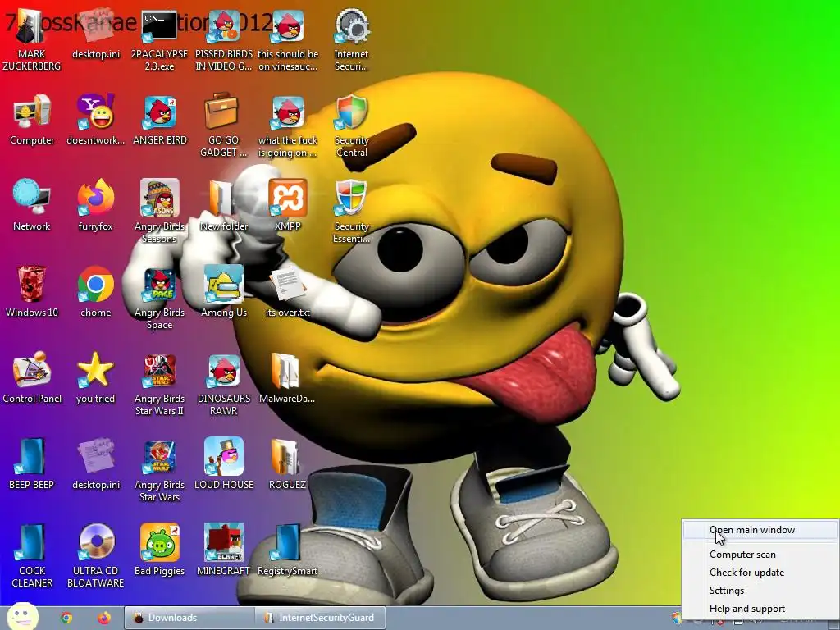840x630 pixels.
Task: Select desktop.ini below 'you tried'
Action: click(96, 464)
